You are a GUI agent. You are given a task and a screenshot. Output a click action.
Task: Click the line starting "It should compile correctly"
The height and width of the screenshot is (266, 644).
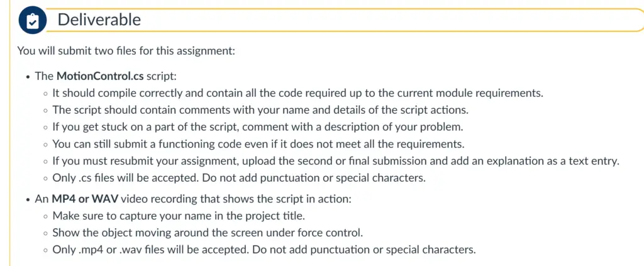coord(297,93)
